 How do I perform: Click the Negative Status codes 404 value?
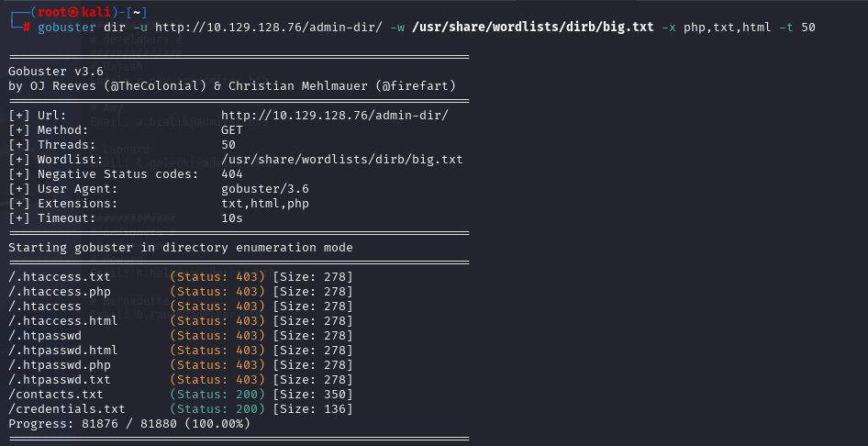tap(231, 174)
